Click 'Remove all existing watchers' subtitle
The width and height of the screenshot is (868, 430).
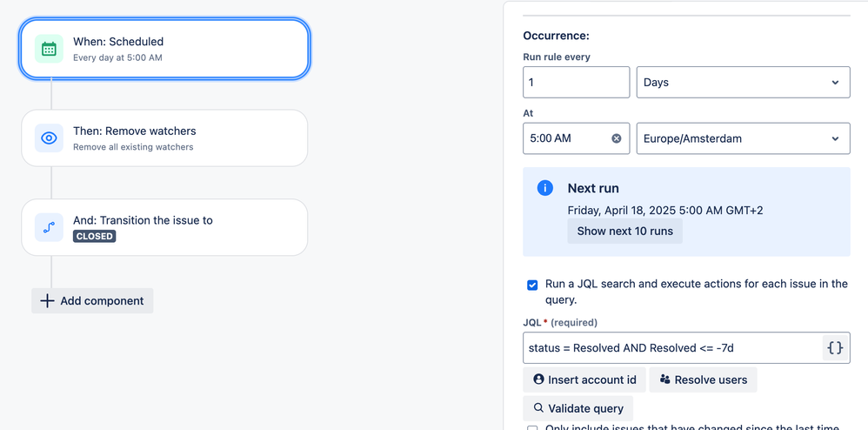[133, 147]
